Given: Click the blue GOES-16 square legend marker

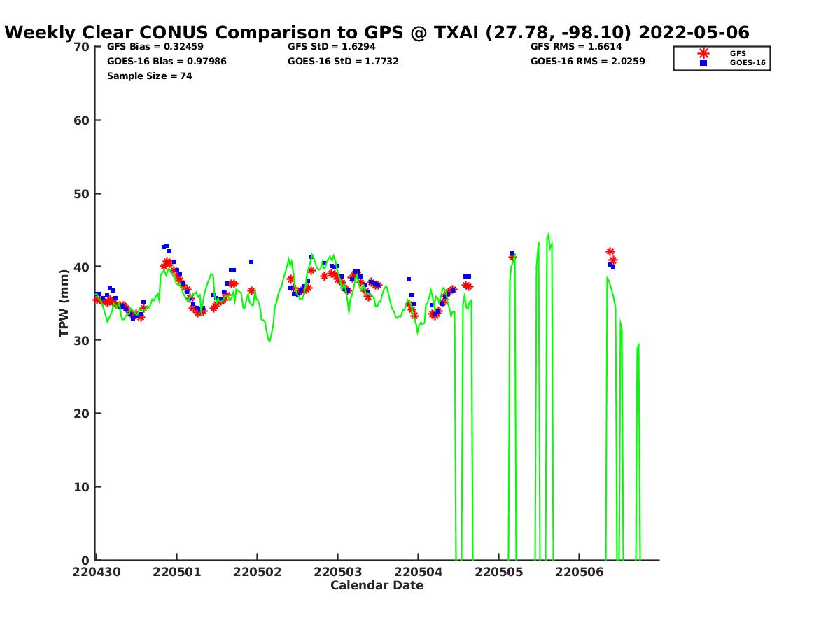Looking at the screenshot, I should coord(703,63).
